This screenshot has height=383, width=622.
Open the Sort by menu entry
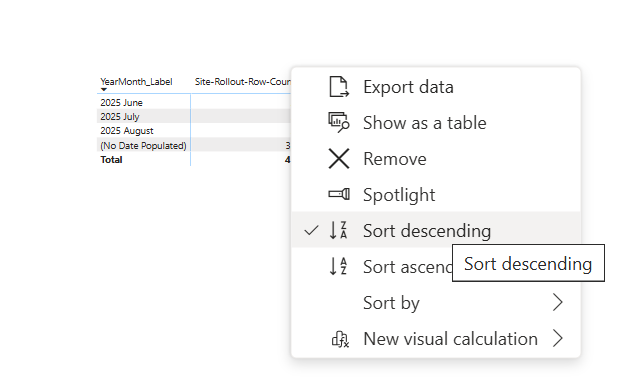(436, 303)
